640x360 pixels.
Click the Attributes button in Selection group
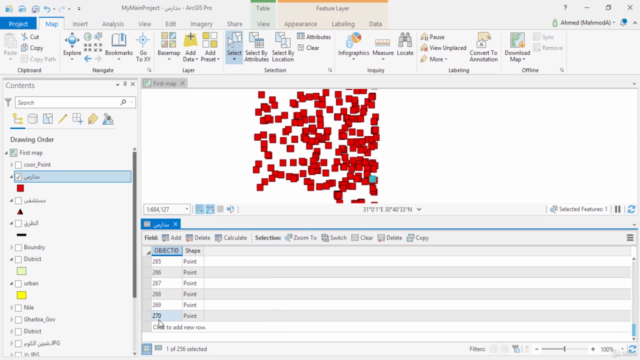pyautogui.click(x=314, y=37)
